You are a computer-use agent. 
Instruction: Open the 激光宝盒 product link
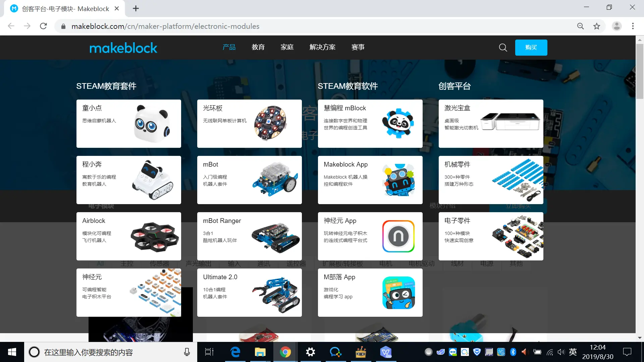click(x=491, y=123)
